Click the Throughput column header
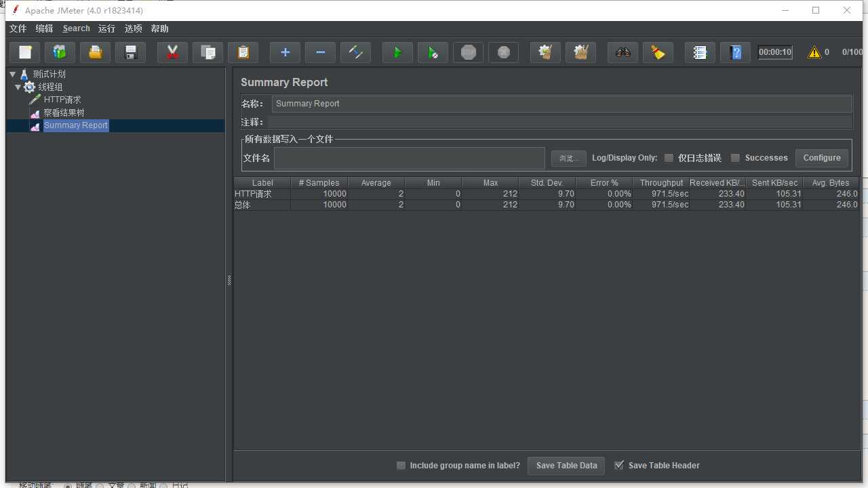This screenshot has height=488, width=868. [661, 183]
